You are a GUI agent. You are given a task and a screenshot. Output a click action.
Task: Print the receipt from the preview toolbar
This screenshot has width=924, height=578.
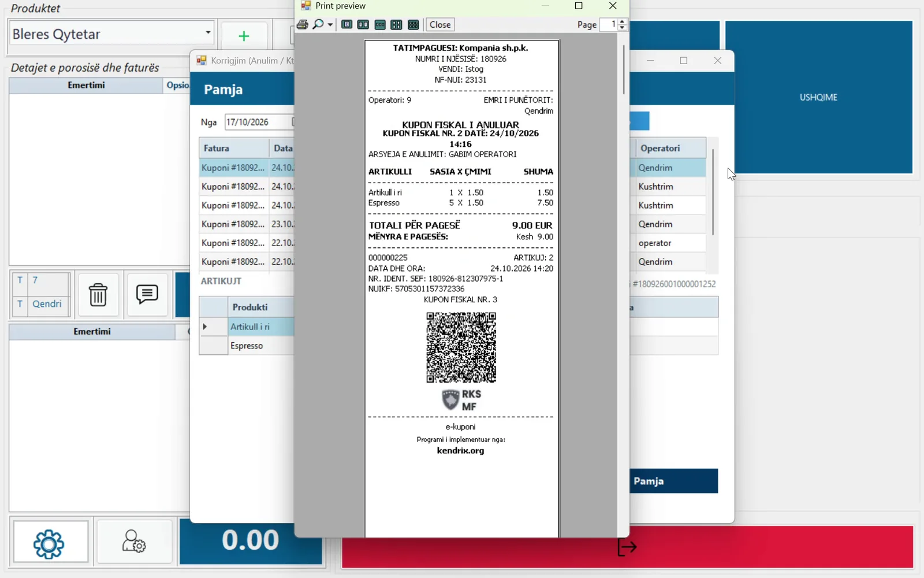(x=303, y=24)
